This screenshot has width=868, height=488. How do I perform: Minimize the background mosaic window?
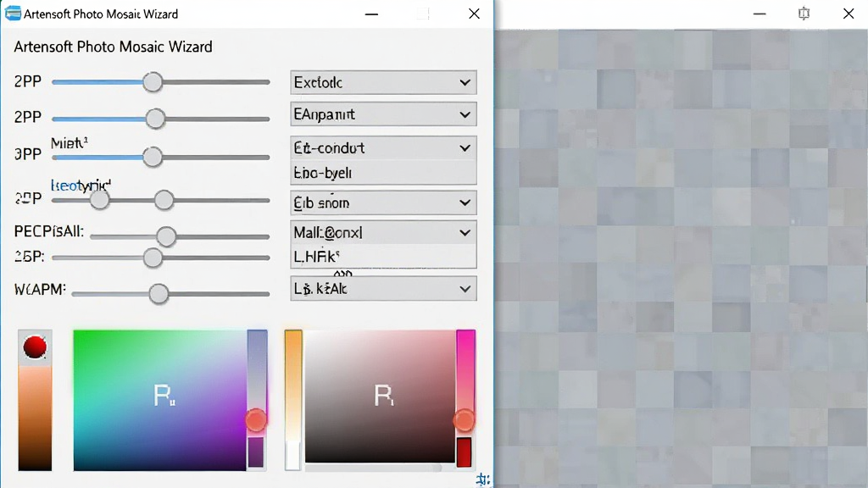pyautogui.click(x=759, y=14)
